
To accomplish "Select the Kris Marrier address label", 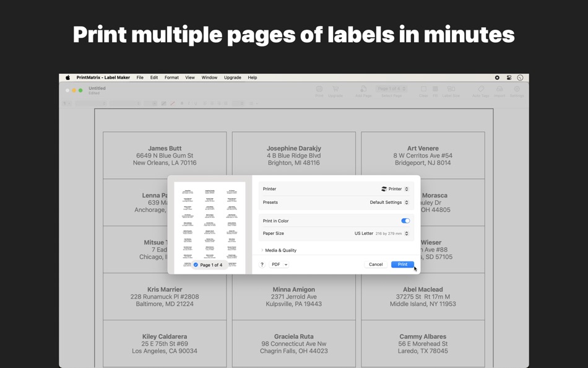I will [x=165, y=297].
